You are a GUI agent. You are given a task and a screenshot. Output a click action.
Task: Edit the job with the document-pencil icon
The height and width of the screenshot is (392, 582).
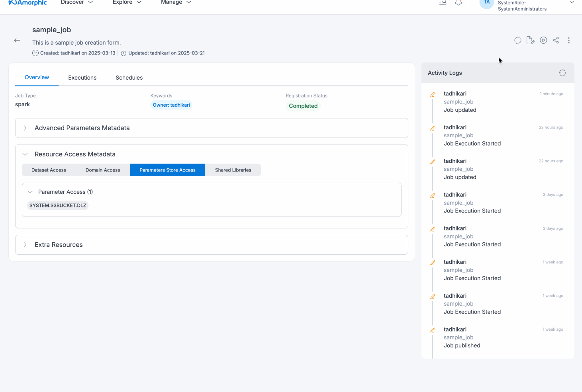coord(530,40)
